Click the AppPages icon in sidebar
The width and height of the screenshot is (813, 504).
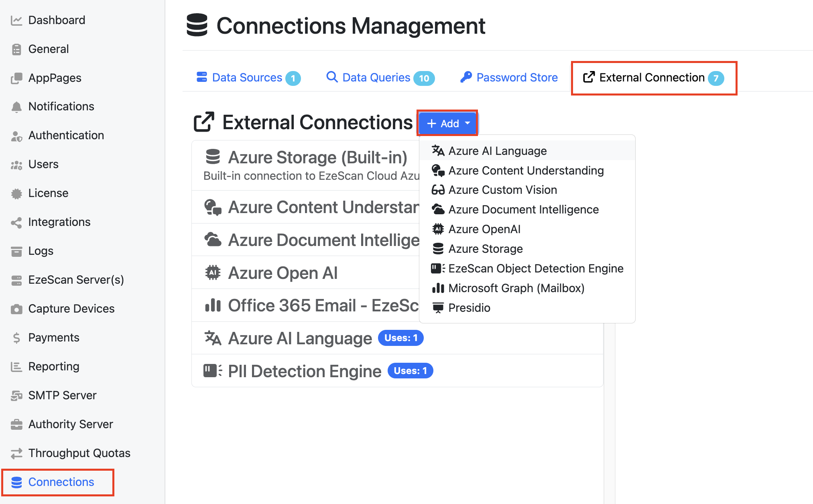click(x=16, y=78)
